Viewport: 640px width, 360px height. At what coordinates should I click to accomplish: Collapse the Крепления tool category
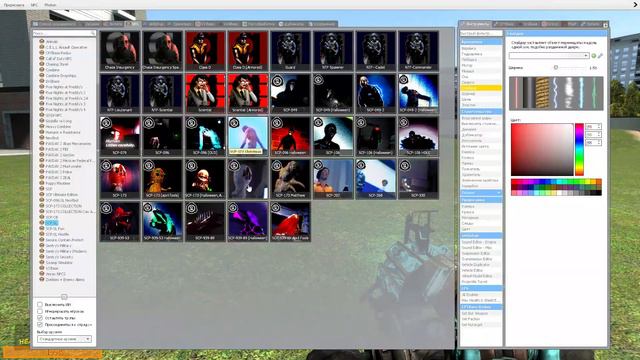[481, 42]
